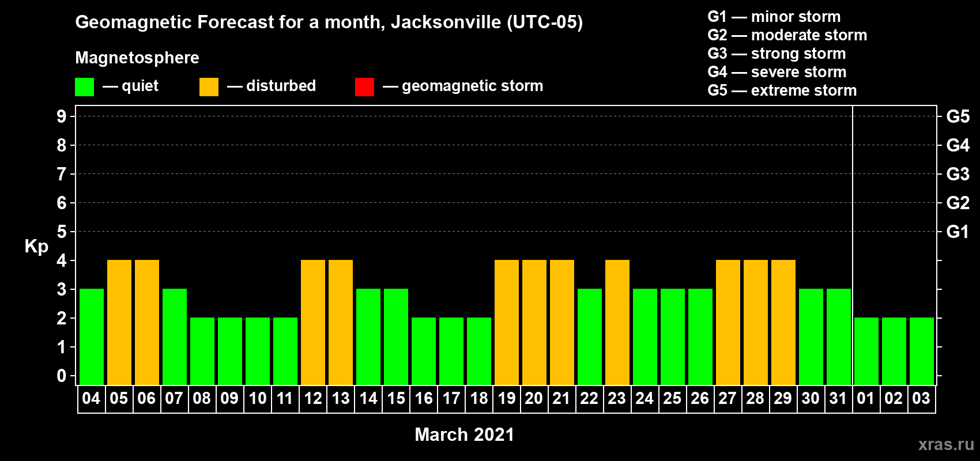Click the orange bar for March 27
The height and width of the screenshot is (461, 980).
coord(728,322)
